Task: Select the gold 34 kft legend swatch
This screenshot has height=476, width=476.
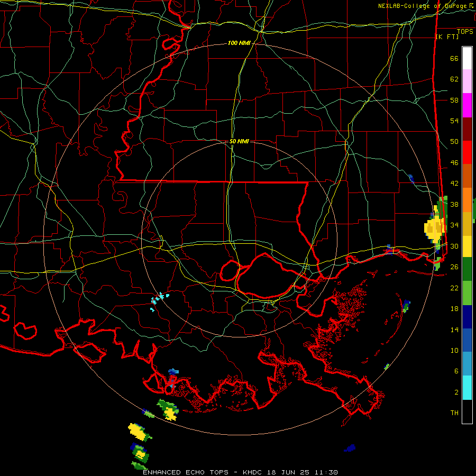Action: 467,224
